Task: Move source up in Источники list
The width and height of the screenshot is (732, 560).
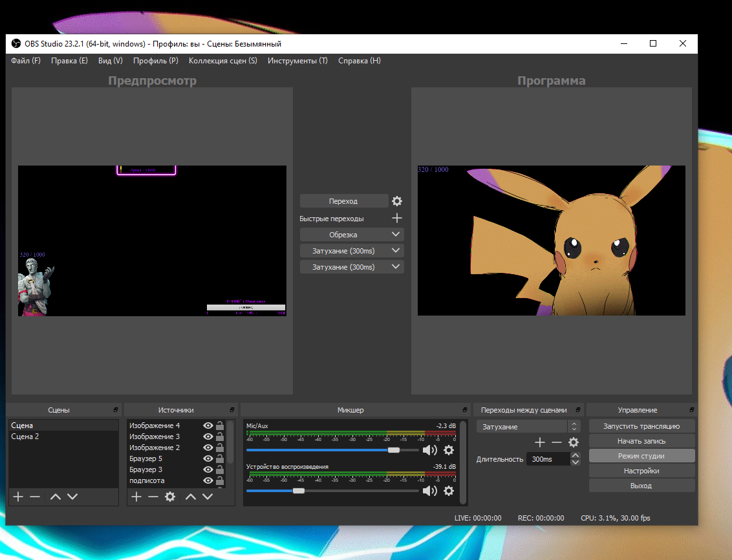Action: (x=191, y=497)
